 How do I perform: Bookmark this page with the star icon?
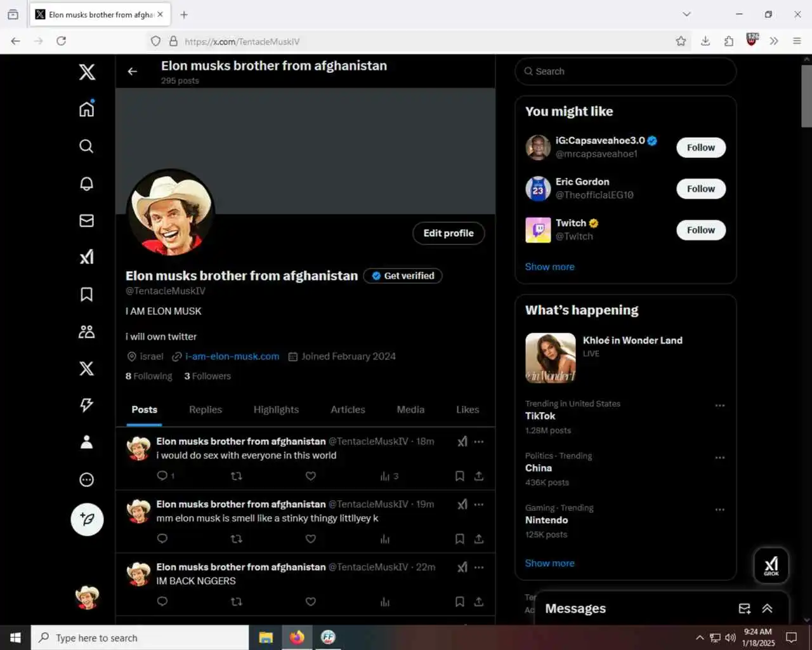pos(681,41)
